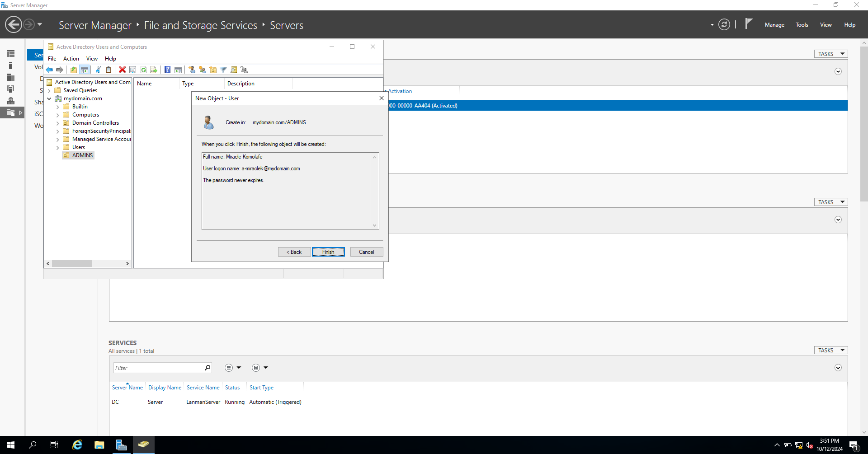Refresh the Active Directory view
Image resolution: width=868 pixels, height=454 pixels.
coord(143,70)
